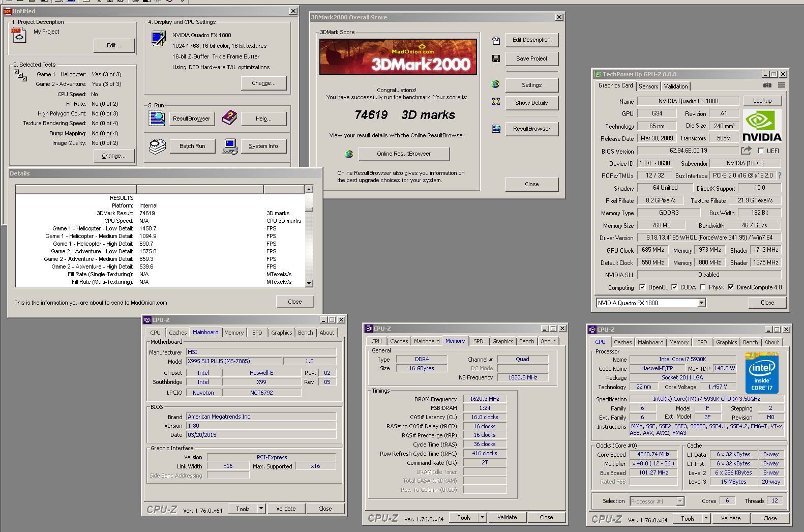
Task: Open Tools dropdown arrow in Mainboard CPU-Z window
Action: (261, 508)
